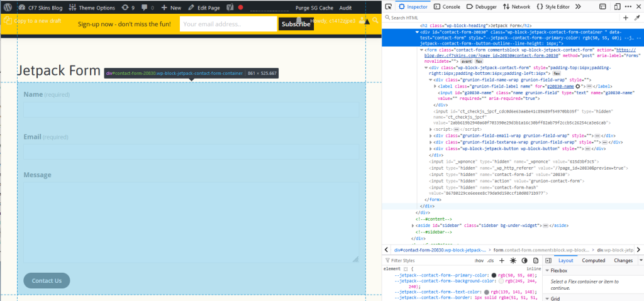
Task: Click the plus icon to create new node
Action: (626, 18)
